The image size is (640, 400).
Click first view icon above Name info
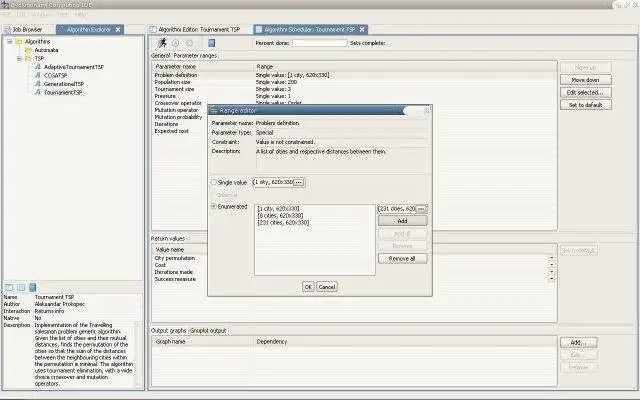tap(9, 287)
